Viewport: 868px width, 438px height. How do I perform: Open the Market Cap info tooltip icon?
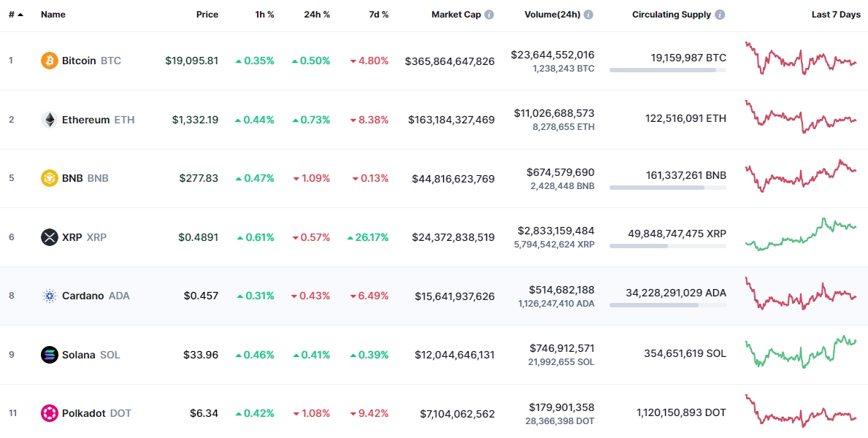pyautogui.click(x=489, y=15)
